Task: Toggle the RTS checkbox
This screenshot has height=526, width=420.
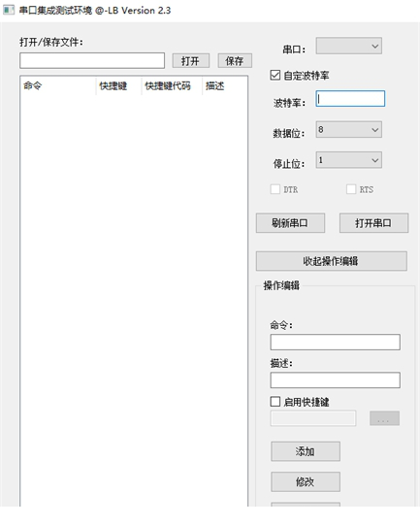Action: pos(351,189)
